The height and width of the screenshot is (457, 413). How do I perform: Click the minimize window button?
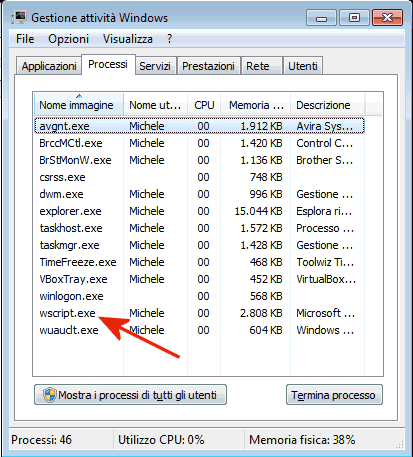click(x=321, y=18)
